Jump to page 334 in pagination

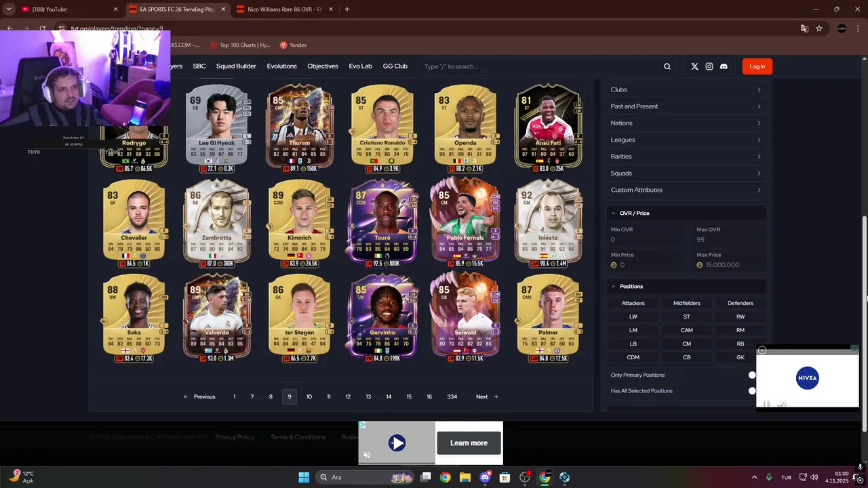(452, 396)
